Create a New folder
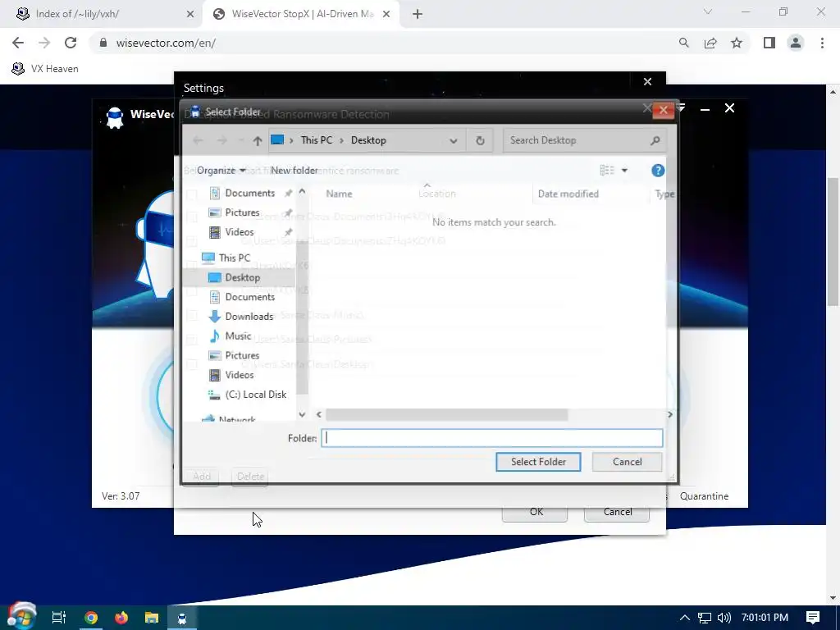 click(294, 171)
